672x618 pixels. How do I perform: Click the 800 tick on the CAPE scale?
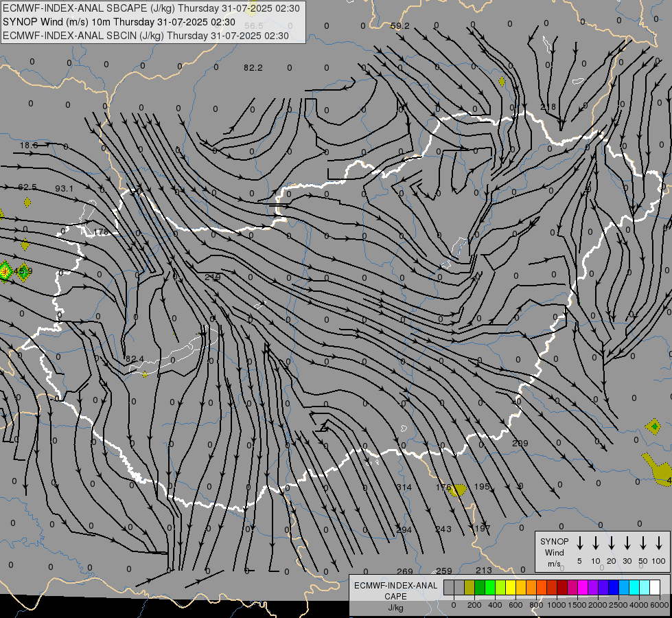[536, 605]
